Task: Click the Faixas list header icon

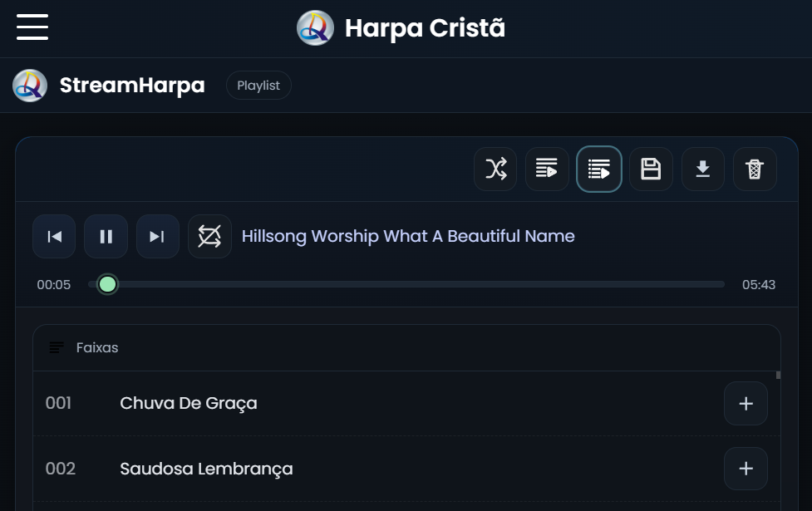Action: 57,348
